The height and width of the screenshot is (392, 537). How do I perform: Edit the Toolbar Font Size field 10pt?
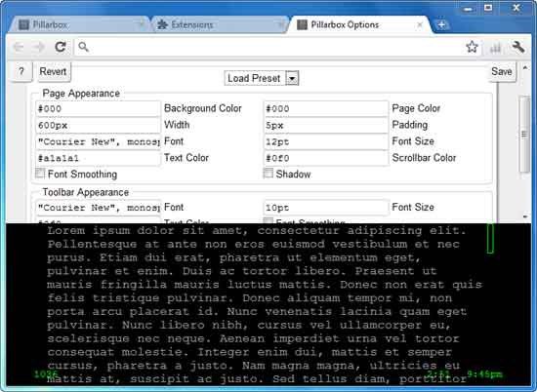click(326, 208)
